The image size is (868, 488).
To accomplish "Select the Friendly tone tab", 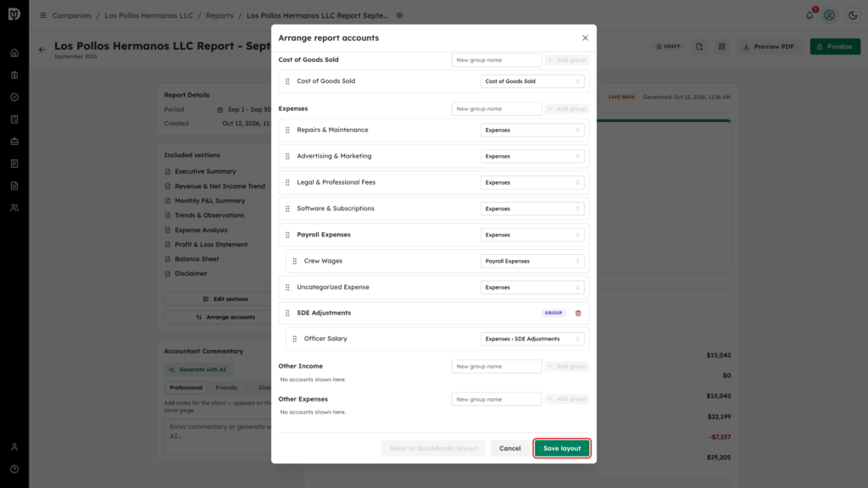I will 226,388.
